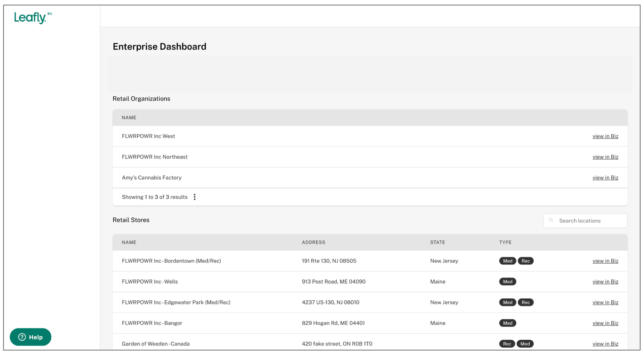
Task: View Edgewater Park store in Biz
Action: pos(605,303)
